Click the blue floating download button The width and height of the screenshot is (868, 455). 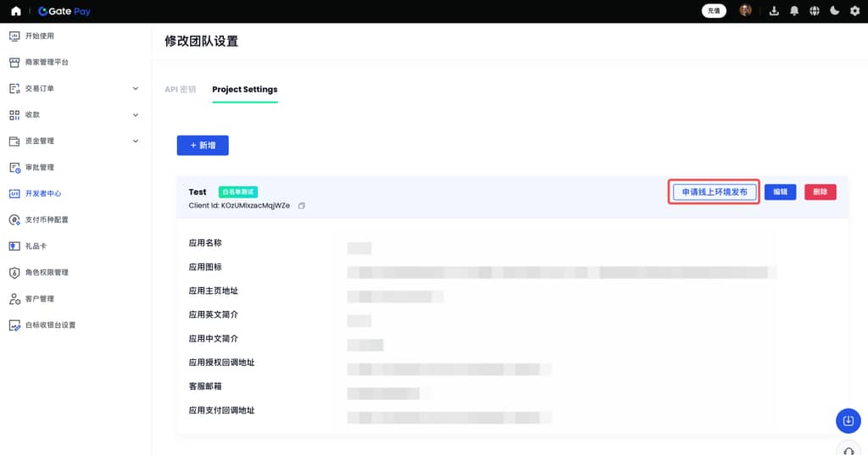click(848, 420)
